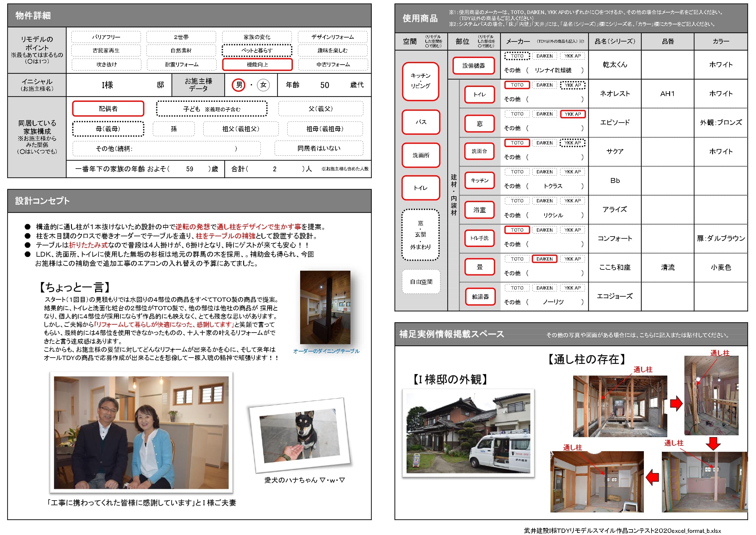
Task: Select the 設備機器 part box
Action: (474, 66)
